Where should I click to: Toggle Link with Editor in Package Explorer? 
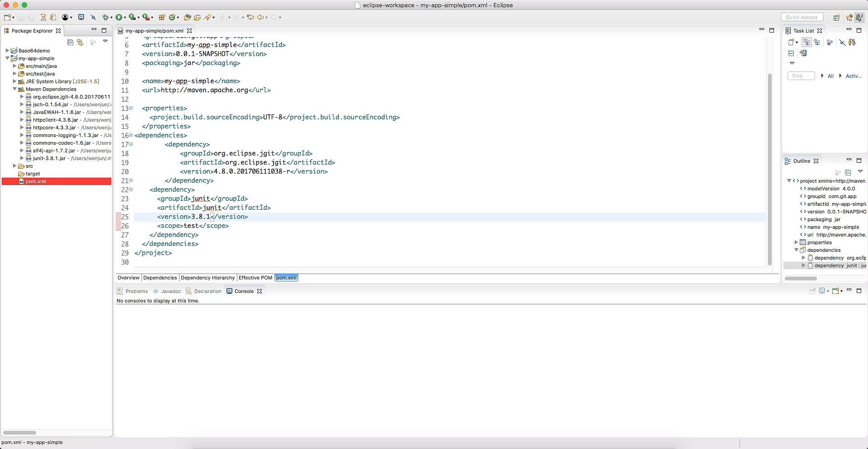pyautogui.click(x=80, y=42)
